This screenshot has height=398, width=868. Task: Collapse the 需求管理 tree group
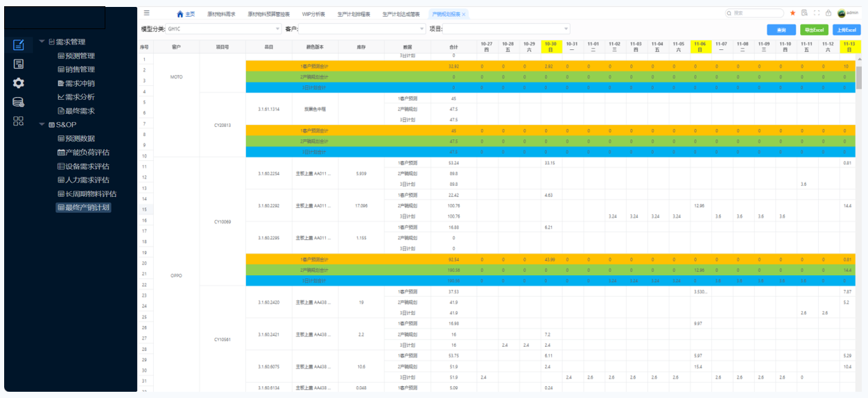coord(42,42)
